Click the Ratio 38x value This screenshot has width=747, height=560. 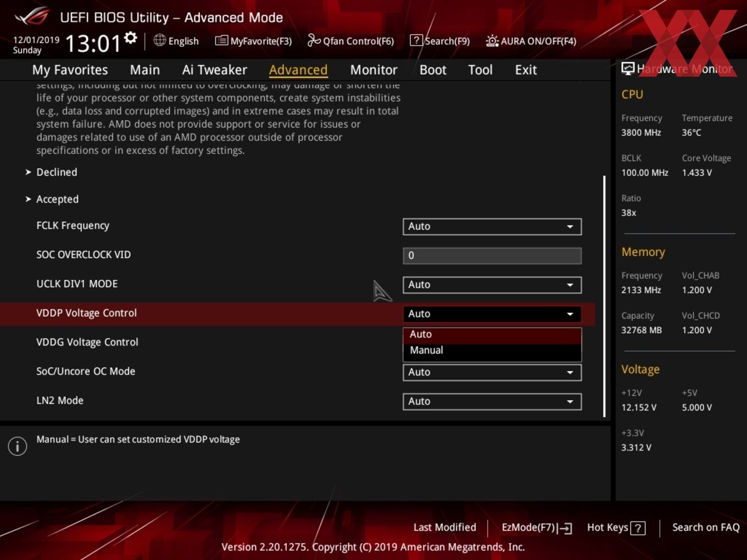point(629,212)
